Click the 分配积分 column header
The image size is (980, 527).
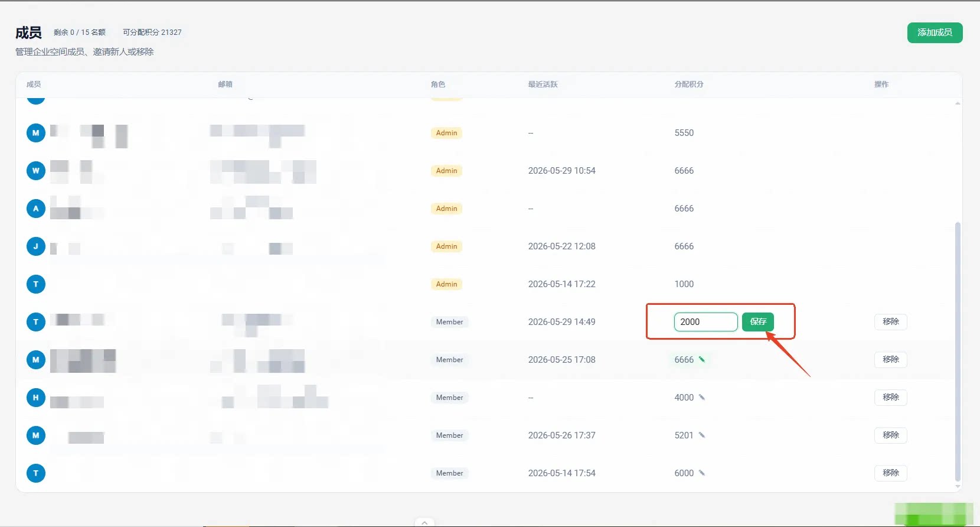coord(689,84)
